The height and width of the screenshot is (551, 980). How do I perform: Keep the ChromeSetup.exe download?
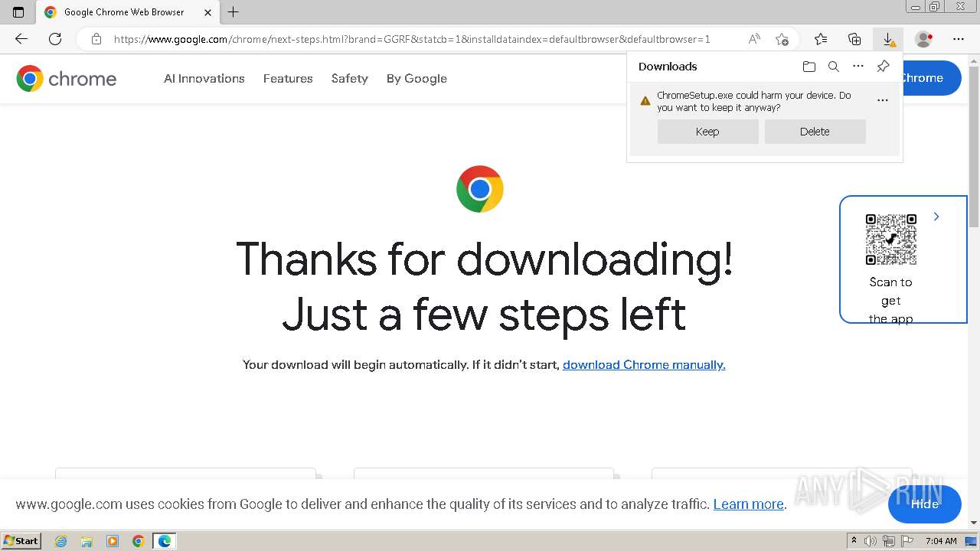(707, 132)
